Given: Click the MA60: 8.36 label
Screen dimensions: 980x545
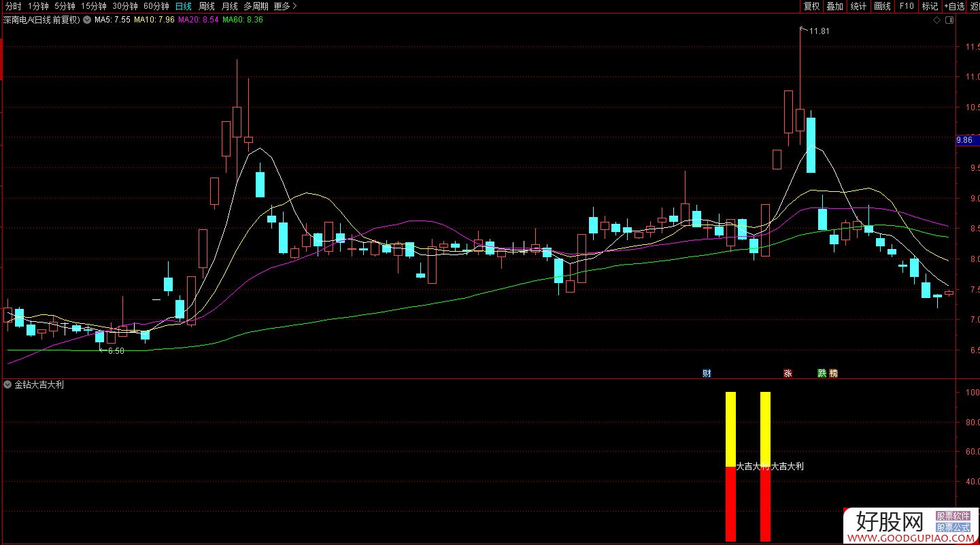Looking at the screenshot, I should (242, 20).
